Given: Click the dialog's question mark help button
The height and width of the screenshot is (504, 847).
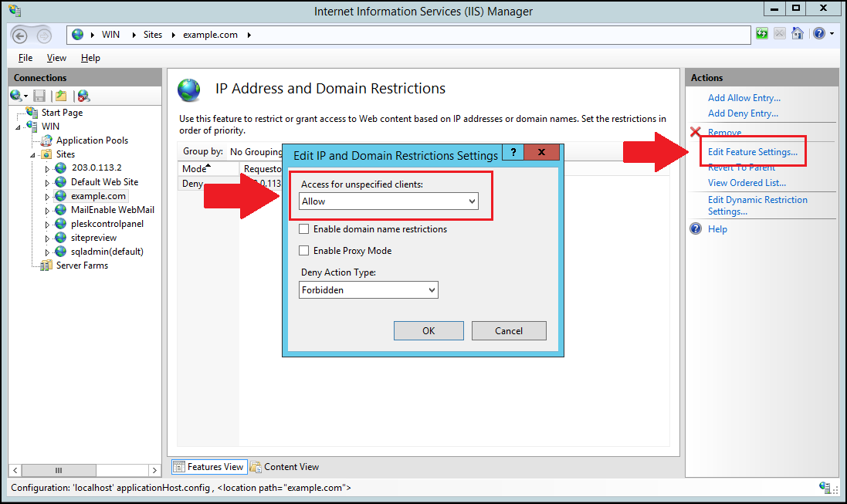Looking at the screenshot, I should click(513, 153).
